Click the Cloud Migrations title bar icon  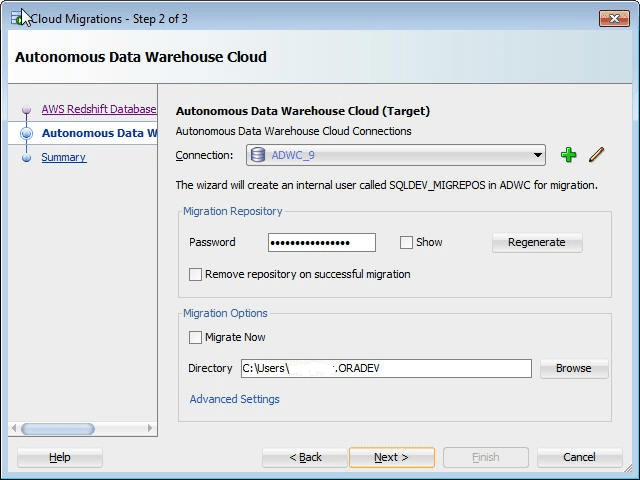[17, 18]
